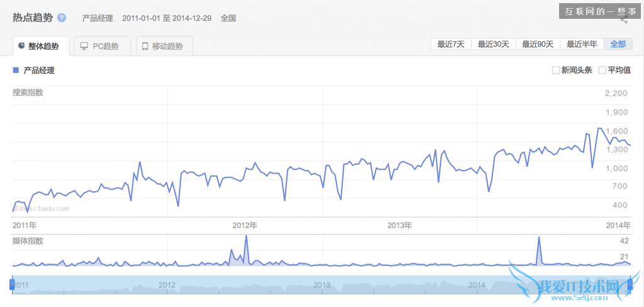Select the 全部 time range
Image resolution: width=644 pixels, height=307 pixels.
point(618,44)
